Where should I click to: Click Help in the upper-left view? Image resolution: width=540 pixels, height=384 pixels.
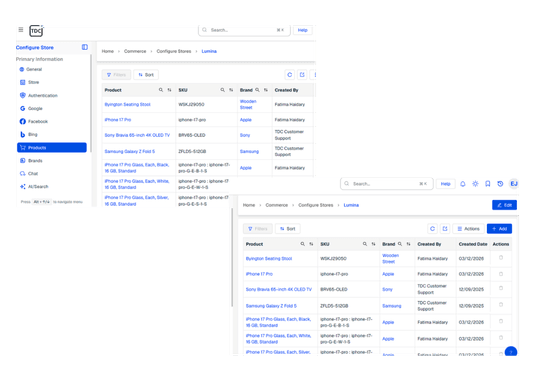coord(302,30)
